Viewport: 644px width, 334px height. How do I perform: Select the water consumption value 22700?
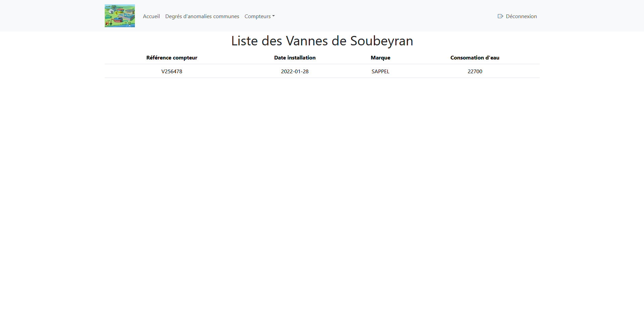(475, 71)
